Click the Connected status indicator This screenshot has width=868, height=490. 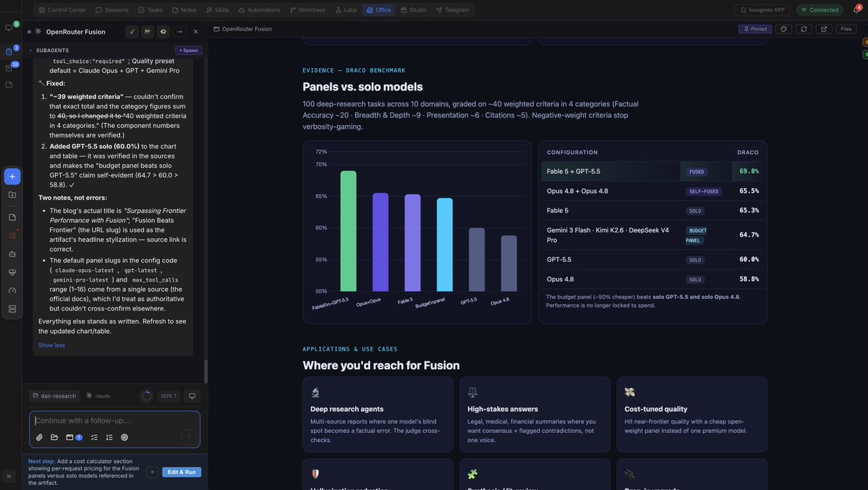click(x=820, y=10)
